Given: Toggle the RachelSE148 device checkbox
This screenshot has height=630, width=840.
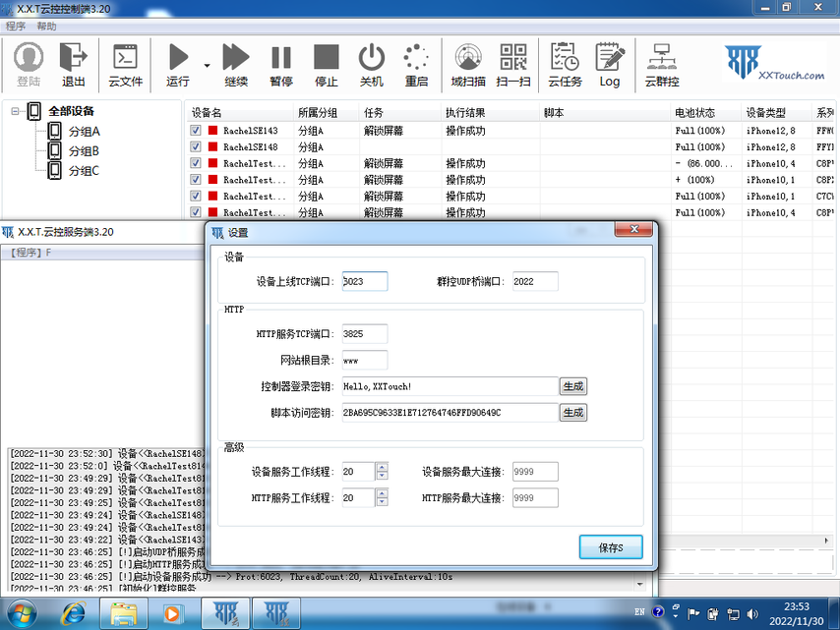Looking at the screenshot, I should (x=196, y=147).
